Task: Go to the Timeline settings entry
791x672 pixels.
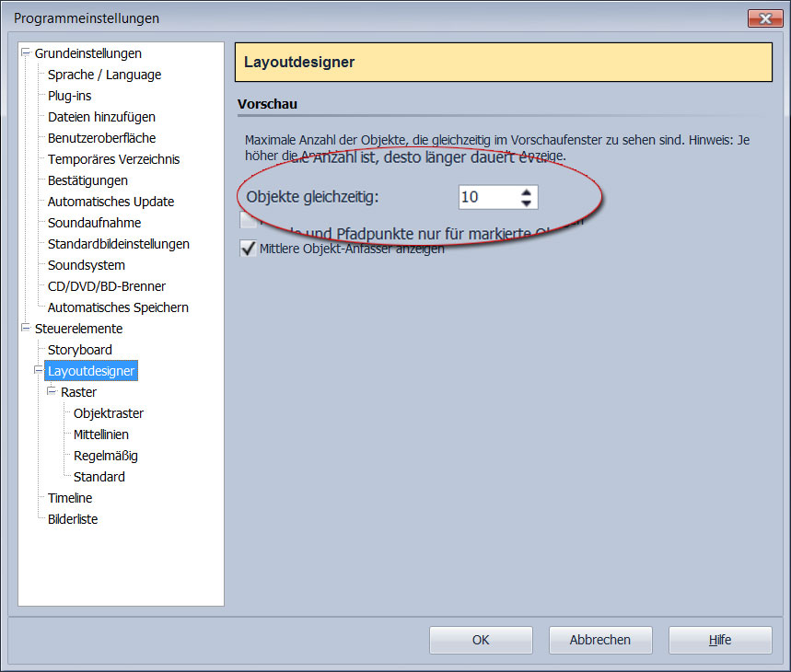Action: click(70, 498)
